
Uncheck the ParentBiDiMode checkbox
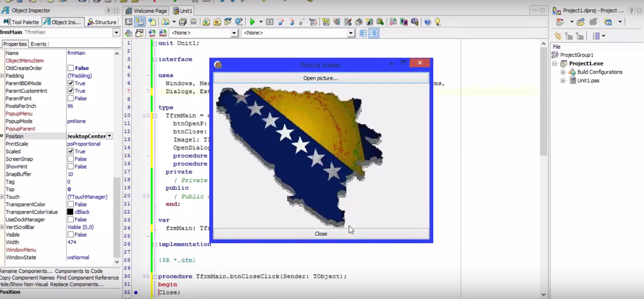pos(70,83)
